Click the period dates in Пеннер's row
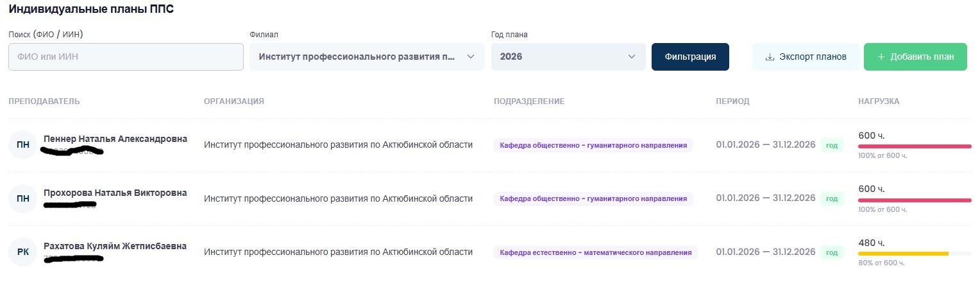The image size is (980, 289). pos(765,144)
